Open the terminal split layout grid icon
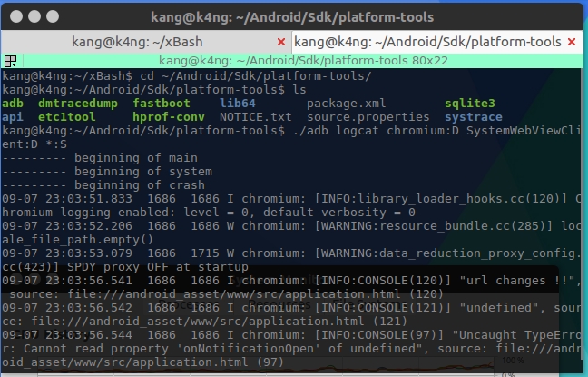Screen dimensions: 588x377 10,61
